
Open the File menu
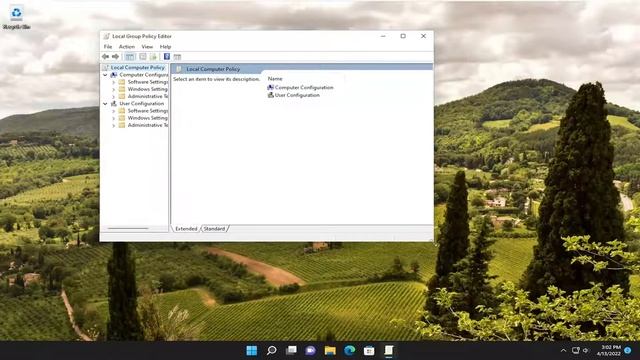pyautogui.click(x=108, y=47)
